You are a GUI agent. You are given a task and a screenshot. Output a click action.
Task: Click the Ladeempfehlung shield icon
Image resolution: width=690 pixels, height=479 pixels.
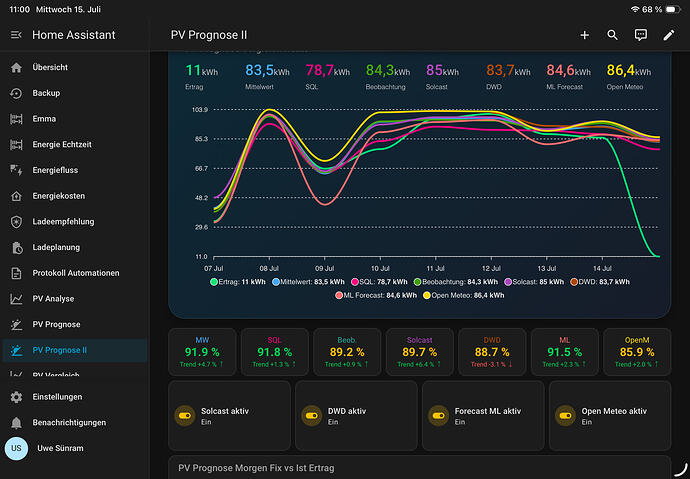(x=16, y=222)
